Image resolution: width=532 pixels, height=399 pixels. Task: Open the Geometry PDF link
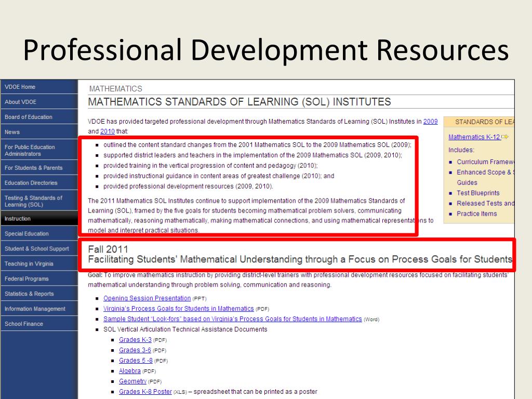[x=132, y=381]
